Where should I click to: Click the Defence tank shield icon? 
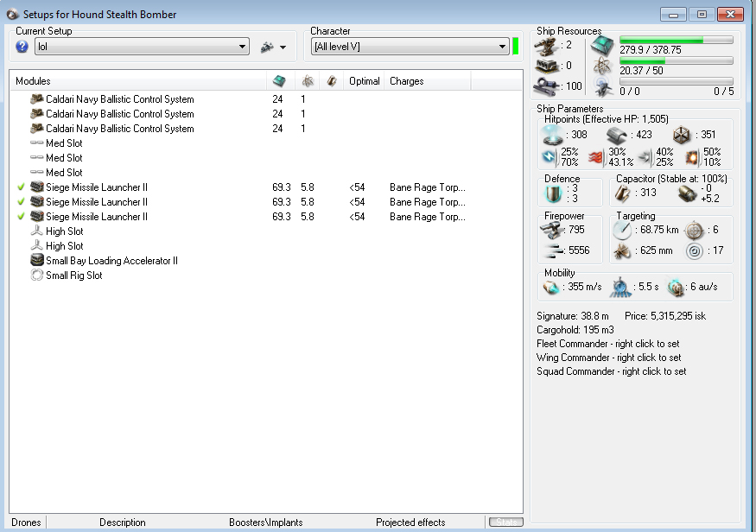click(554, 193)
